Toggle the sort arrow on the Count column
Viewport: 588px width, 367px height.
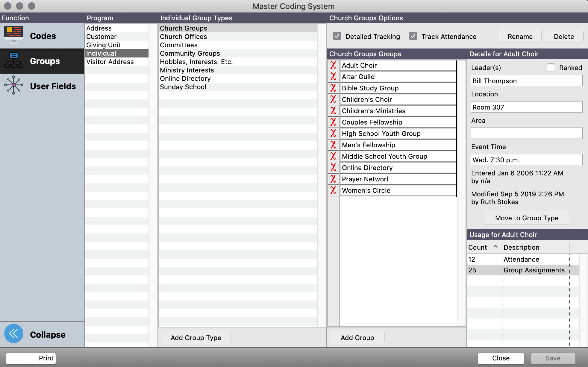pos(495,247)
